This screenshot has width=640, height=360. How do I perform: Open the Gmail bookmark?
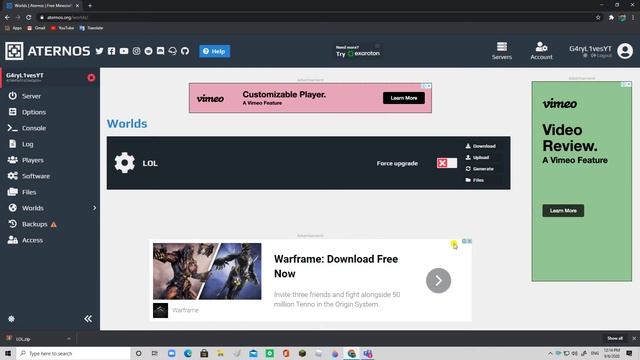[36, 28]
